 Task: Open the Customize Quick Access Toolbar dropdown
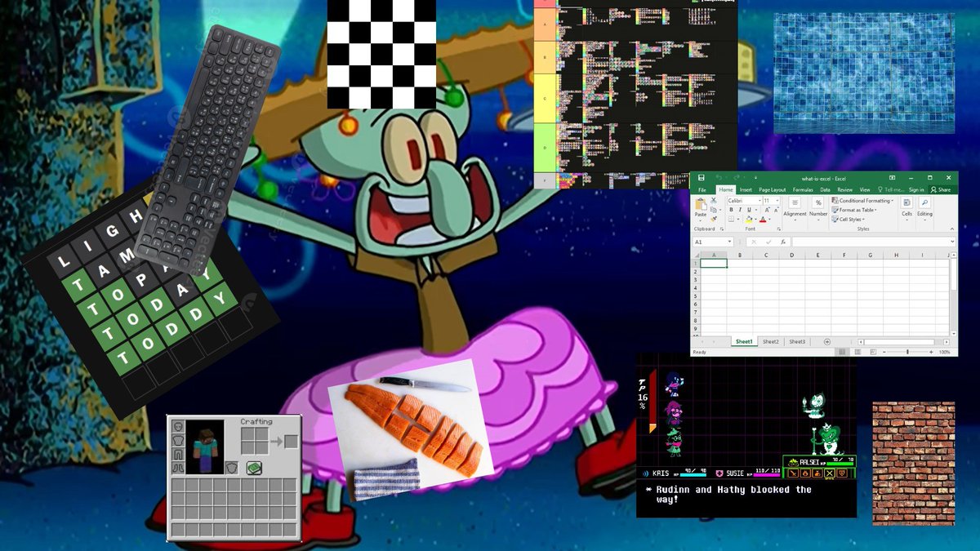coord(755,177)
